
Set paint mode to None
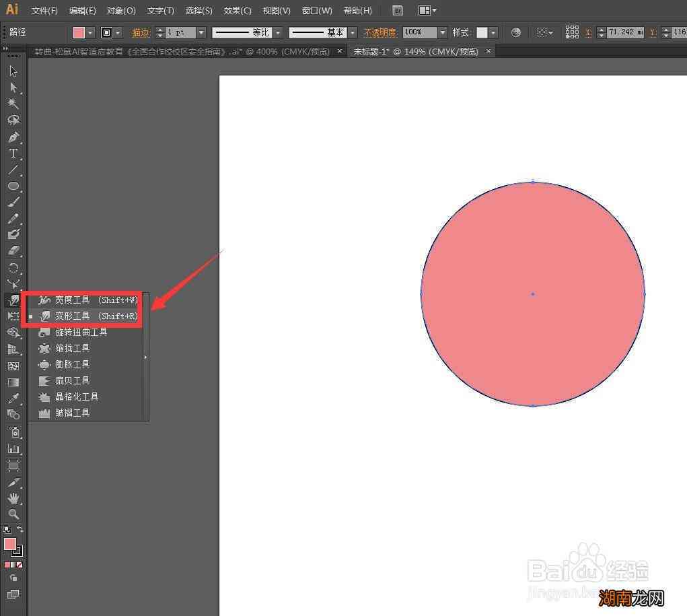point(20,565)
